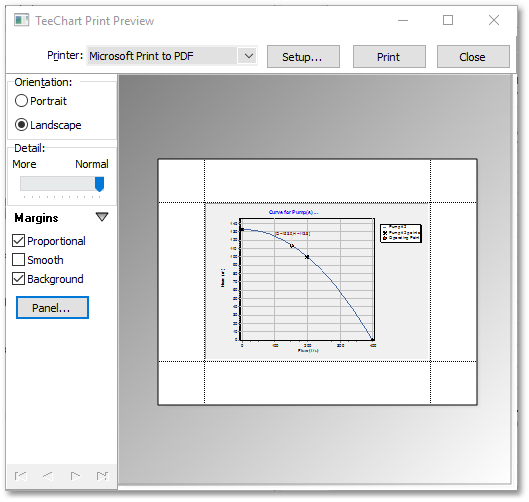Click the left dotted margin line
Viewport: 529px width, 502px height.
pyautogui.click(x=204, y=281)
